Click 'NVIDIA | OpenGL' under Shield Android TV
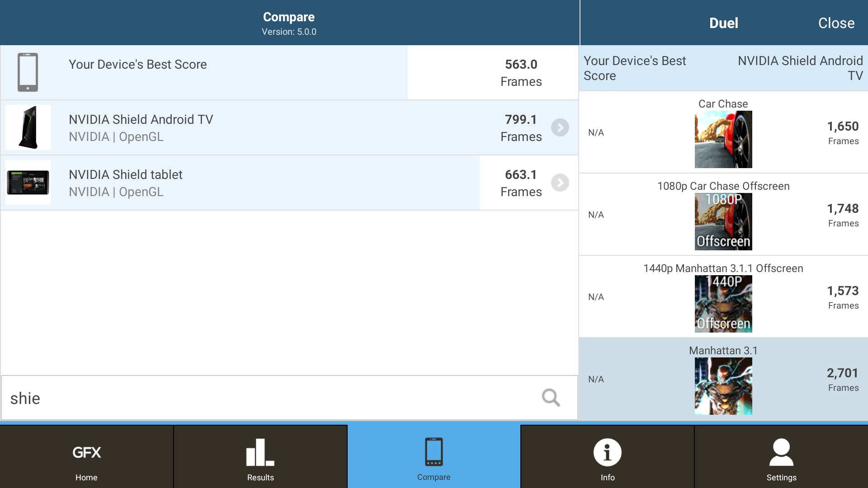Image resolution: width=868 pixels, height=488 pixels. click(x=116, y=136)
